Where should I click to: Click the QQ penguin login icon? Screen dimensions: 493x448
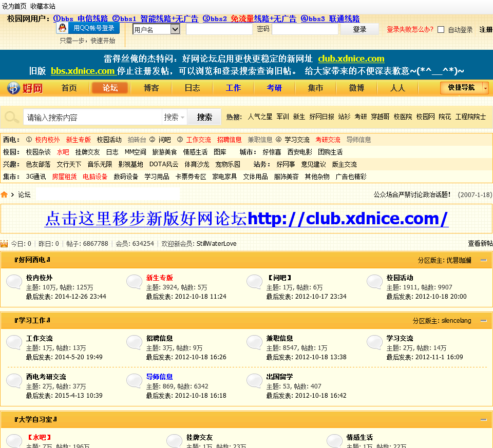pos(63,28)
